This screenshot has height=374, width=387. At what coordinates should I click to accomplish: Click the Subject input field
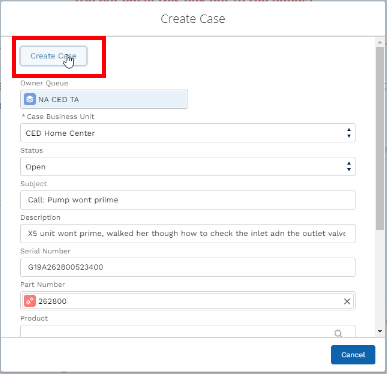tap(188, 200)
